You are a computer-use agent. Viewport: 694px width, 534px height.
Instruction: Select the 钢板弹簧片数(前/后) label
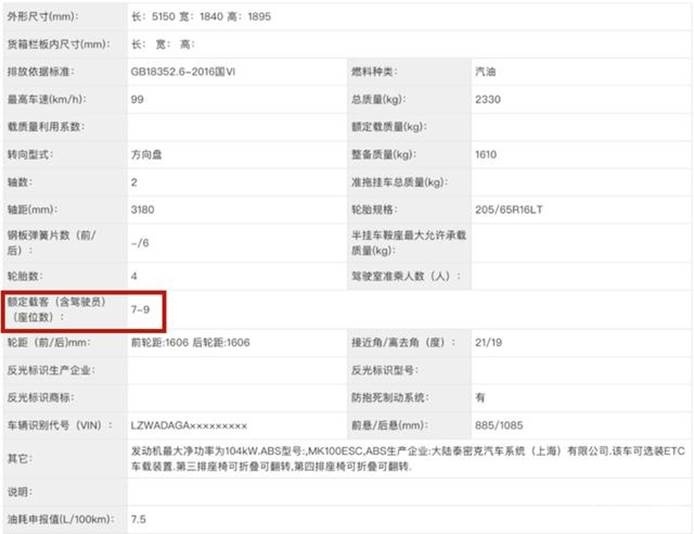pos(51,242)
